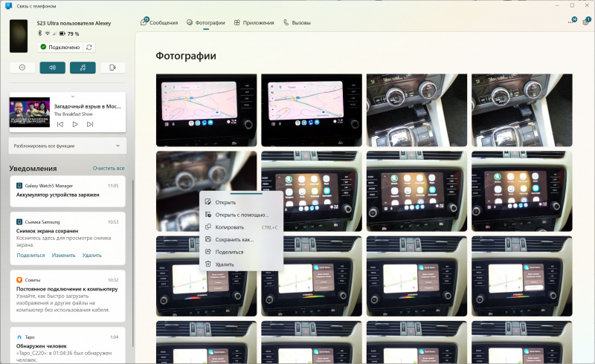Screen dimensions: 595x364
Task: Skip to the next media track
Action: (90, 124)
